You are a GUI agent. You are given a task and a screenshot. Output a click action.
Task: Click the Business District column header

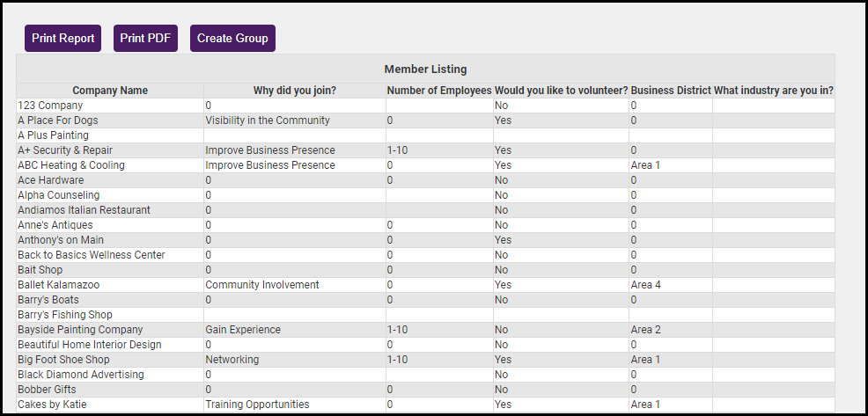[670, 91]
